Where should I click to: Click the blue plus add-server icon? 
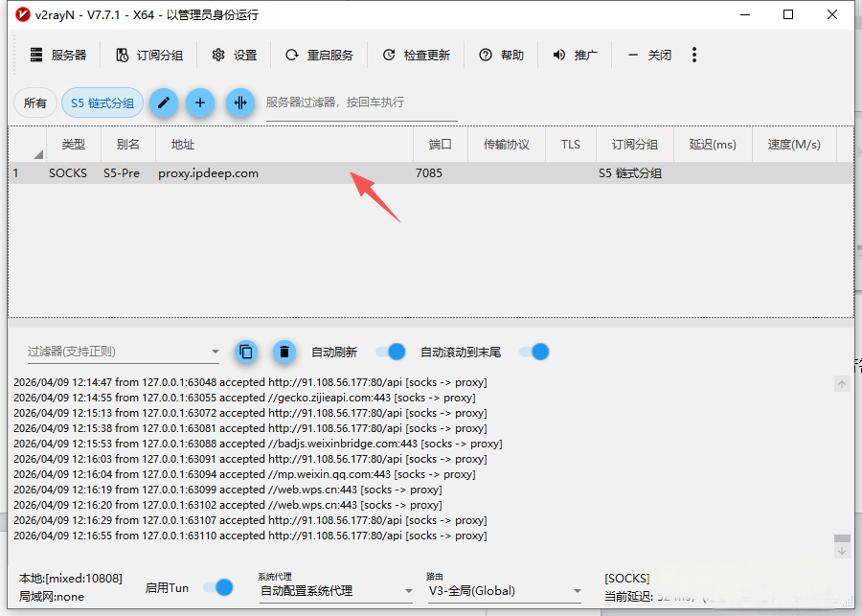click(200, 103)
